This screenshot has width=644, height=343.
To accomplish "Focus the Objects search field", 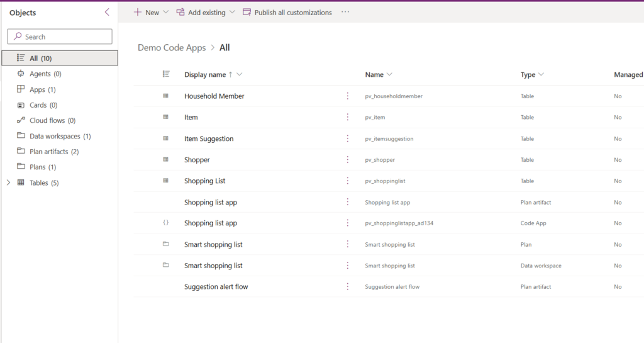I will 60,36.
